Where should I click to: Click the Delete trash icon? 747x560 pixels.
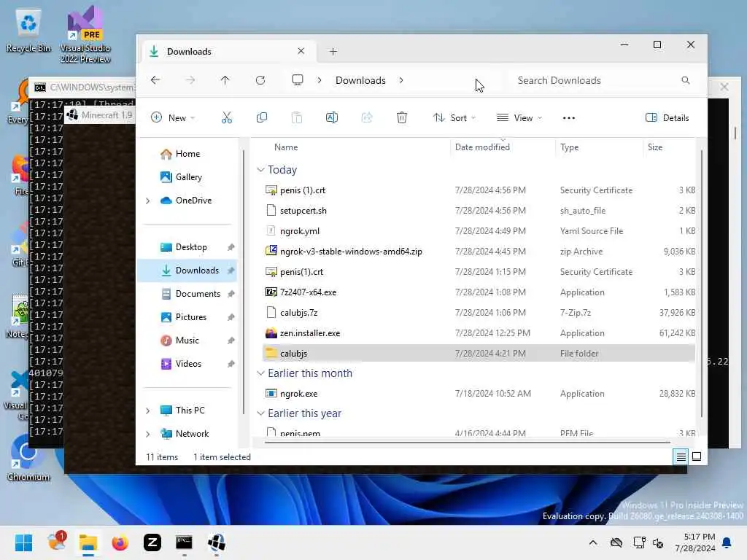click(402, 117)
